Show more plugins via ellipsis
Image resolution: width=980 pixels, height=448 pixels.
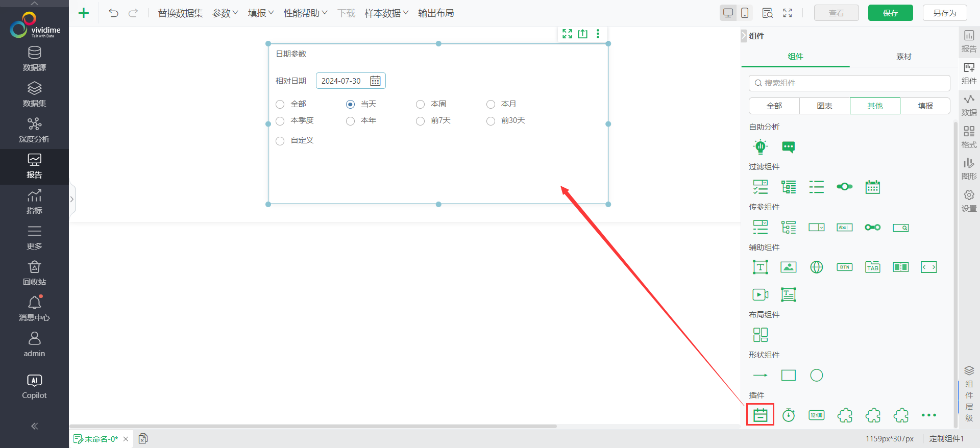[929, 415]
